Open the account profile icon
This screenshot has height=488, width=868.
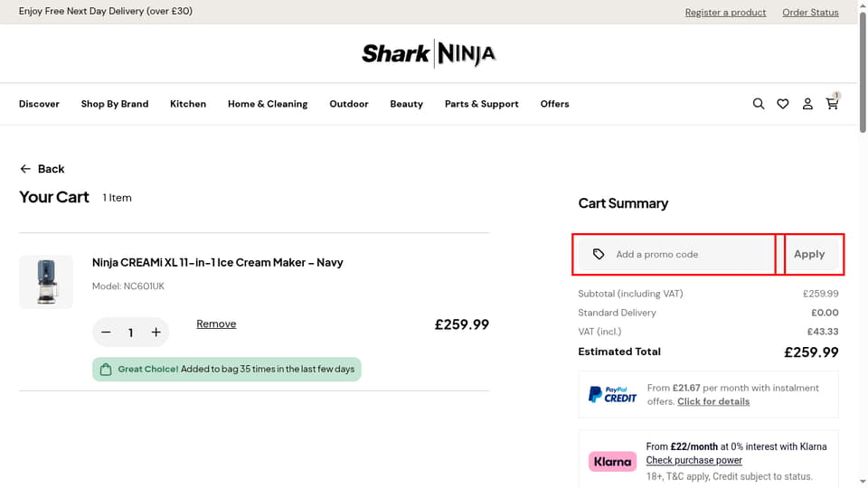[x=807, y=103]
